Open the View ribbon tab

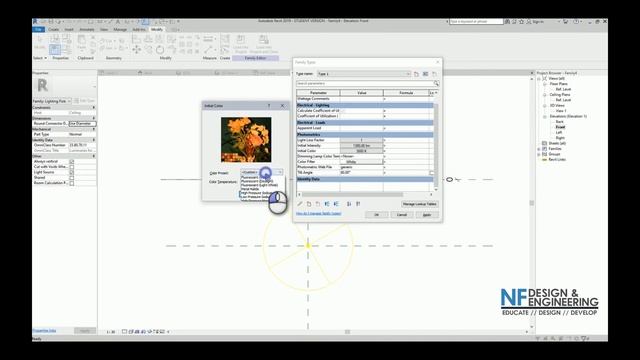pos(104,29)
